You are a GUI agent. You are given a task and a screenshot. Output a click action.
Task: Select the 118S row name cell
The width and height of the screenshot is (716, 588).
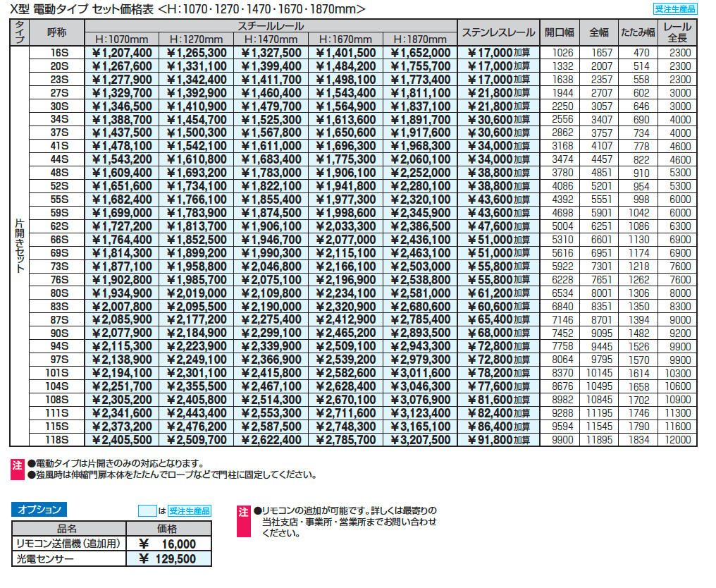(x=58, y=440)
